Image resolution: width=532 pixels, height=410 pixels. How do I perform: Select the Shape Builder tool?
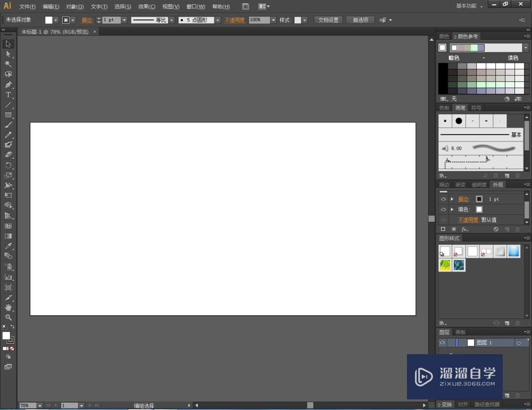pyautogui.click(x=8, y=205)
